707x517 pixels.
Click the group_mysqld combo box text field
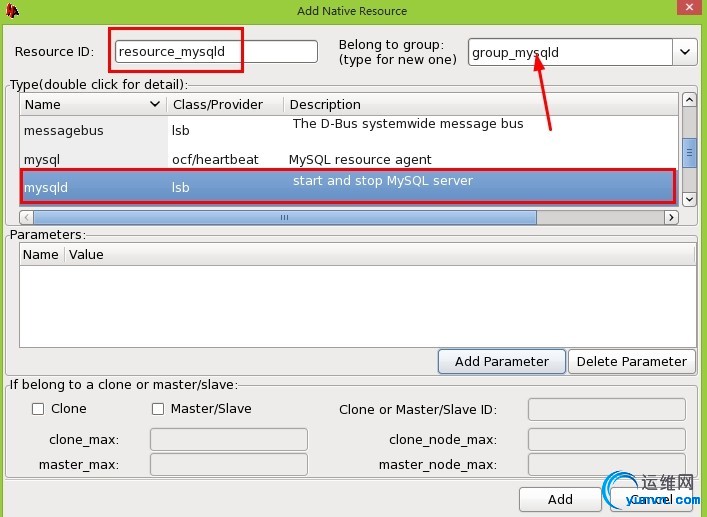click(570, 52)
